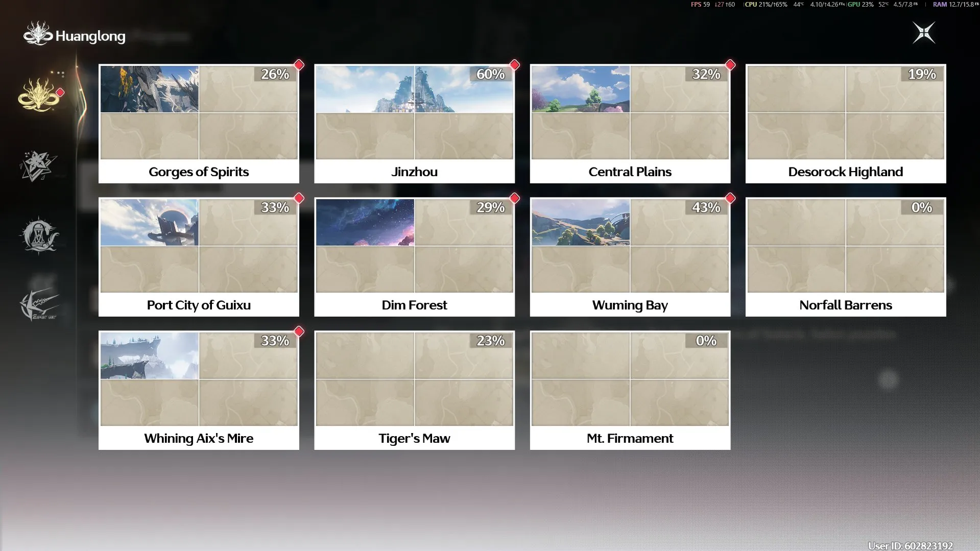Select the winged fourth region emblem in sidebar

click(39, 305)
